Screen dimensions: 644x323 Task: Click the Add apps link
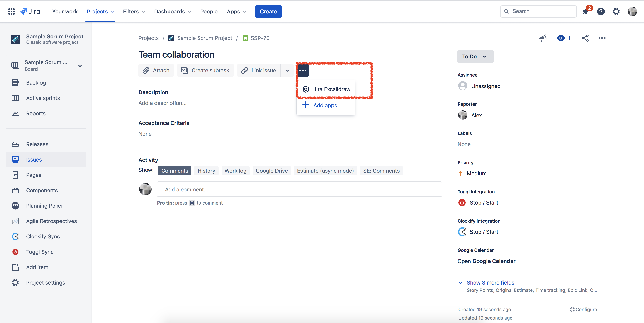[x=325, y=105]
